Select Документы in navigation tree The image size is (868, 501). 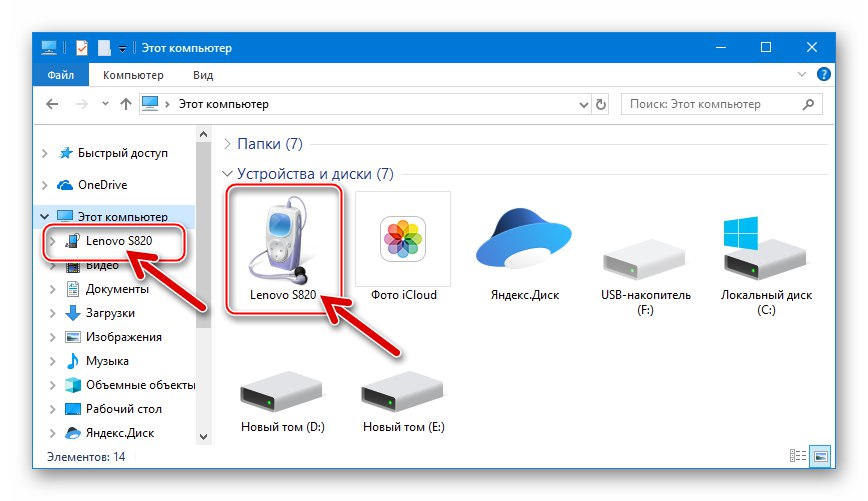click(117, 288)
